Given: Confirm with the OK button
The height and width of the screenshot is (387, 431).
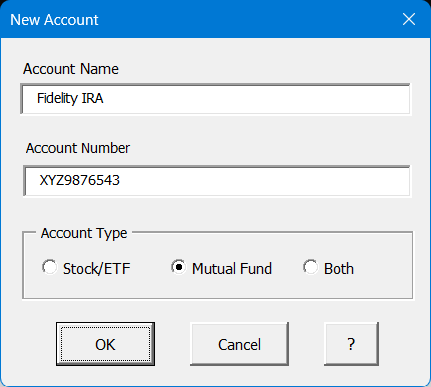Looking at the screenshot, I should (105, 344).
